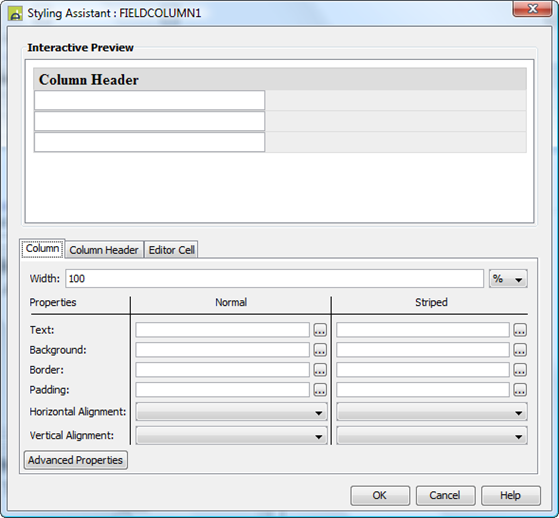559x518 pixels.
Task: Switch to the Column Header tab
Action: click(104, 250)
